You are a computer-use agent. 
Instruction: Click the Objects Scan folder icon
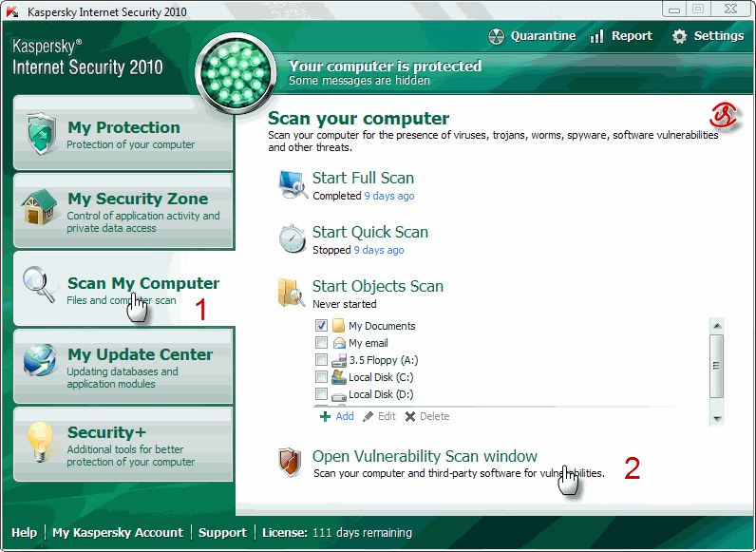click(292, 292)
